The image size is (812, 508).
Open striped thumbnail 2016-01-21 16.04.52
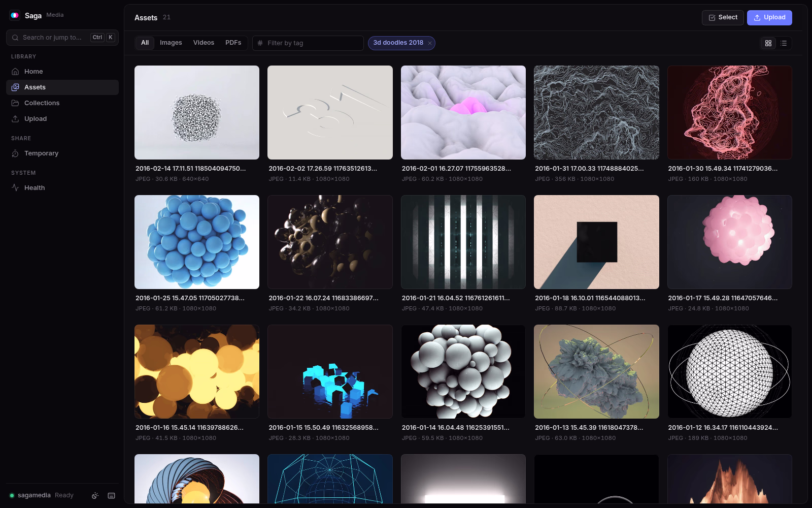463,242
